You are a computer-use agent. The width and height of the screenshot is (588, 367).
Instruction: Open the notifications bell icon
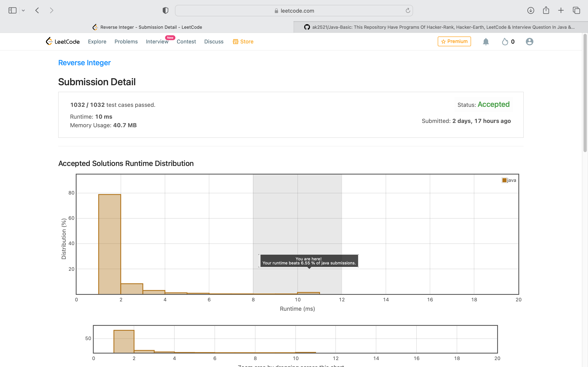(x=486, y=42)
